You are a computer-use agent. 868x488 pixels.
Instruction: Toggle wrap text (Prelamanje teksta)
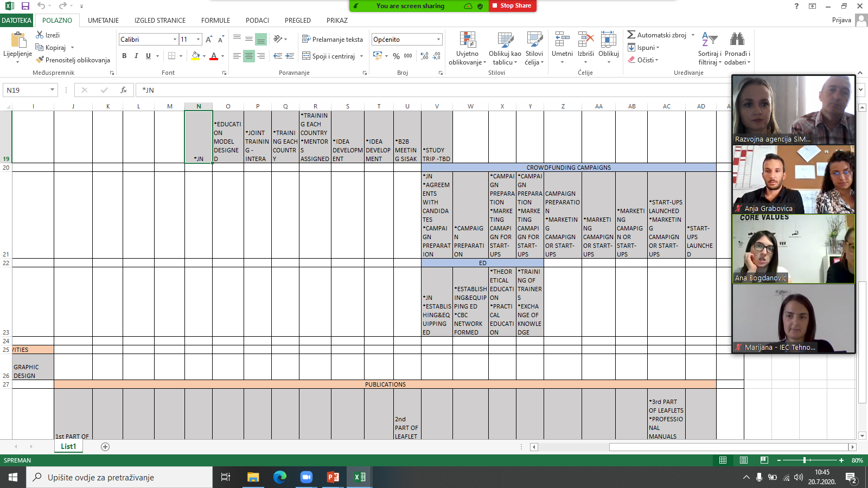332,39
